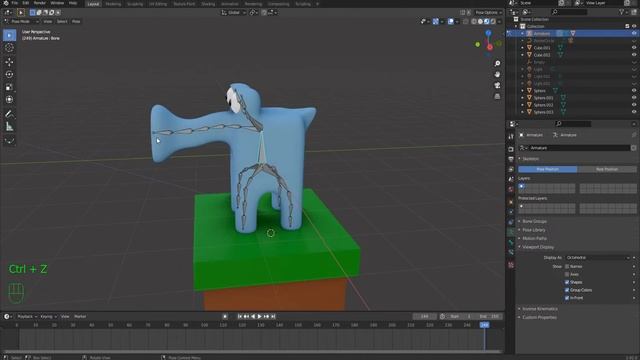
Task: Open the Tool properties tab
Action: [x=511, y=137]
